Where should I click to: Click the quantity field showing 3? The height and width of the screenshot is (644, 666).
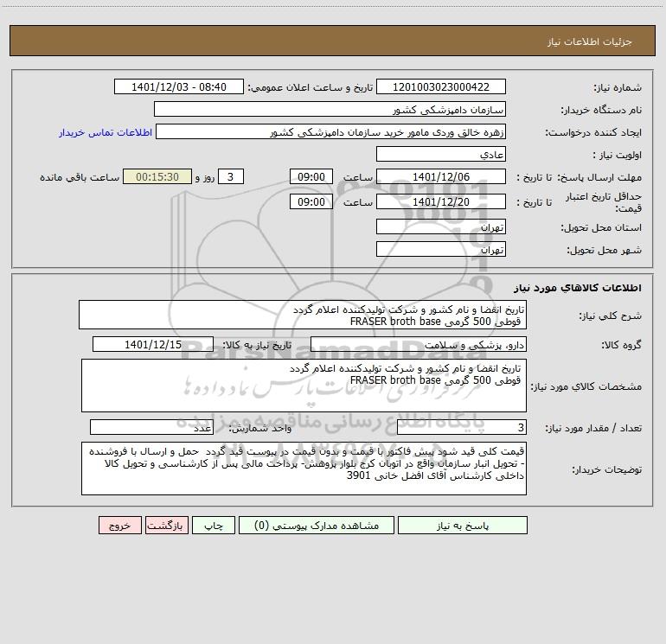click(x=462, y=428)
